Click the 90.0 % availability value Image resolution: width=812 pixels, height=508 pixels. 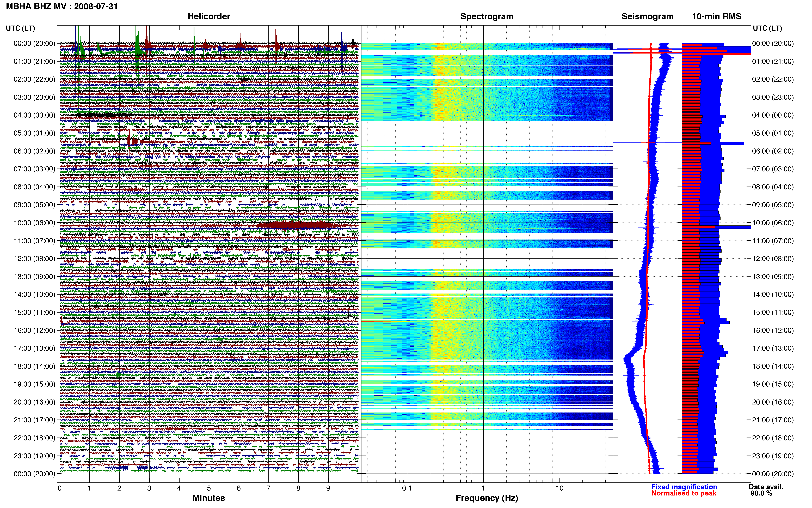click(762, 493)
